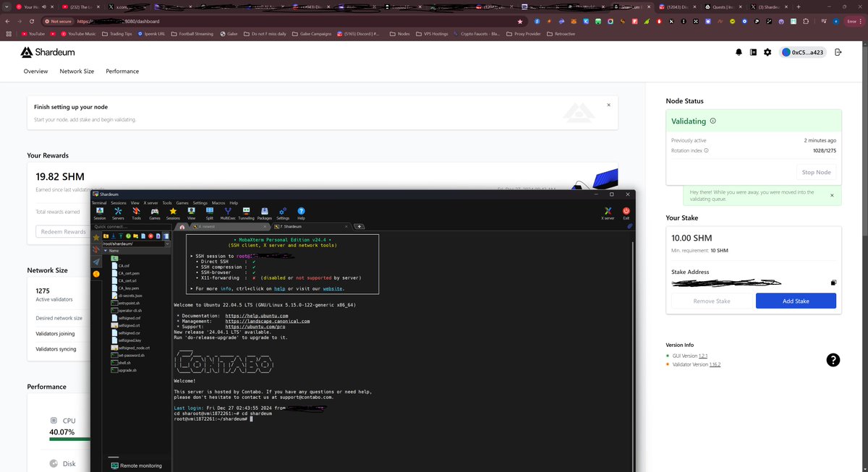The image size is (868, 472).
Task: Select the Split terminal icon in MobaXterm
Action: point(209,213)
